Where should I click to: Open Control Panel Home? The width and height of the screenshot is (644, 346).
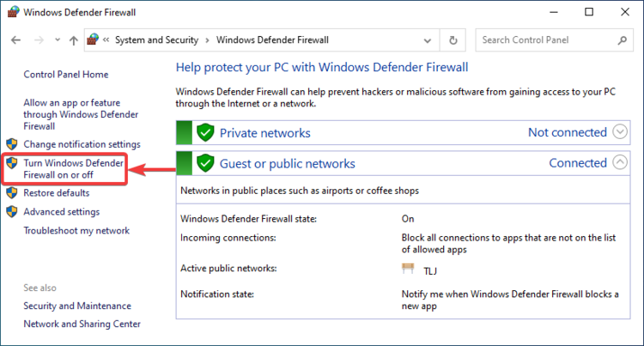[x=66, y=75]
